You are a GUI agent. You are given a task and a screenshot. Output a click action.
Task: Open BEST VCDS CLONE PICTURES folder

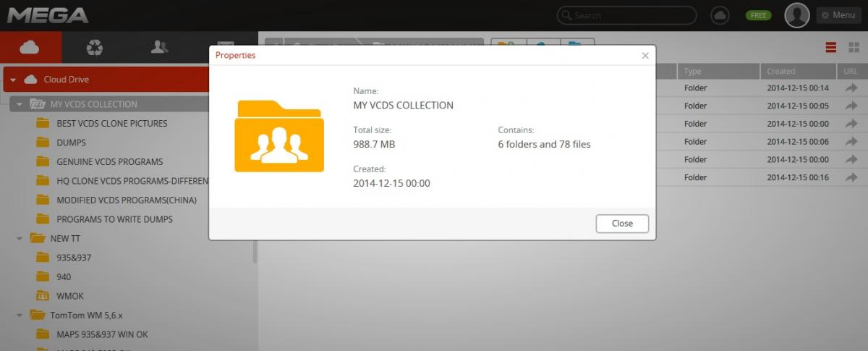[112, 123]
